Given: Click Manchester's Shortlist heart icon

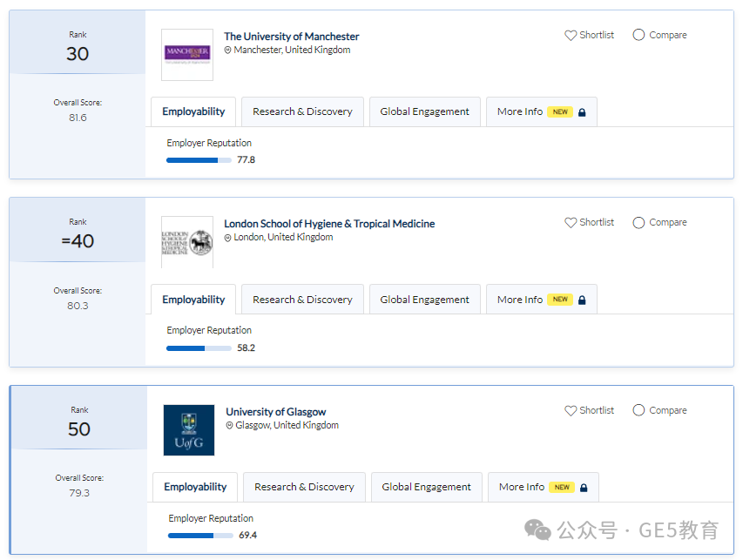Looking at the screenshot, I should 571,36.
